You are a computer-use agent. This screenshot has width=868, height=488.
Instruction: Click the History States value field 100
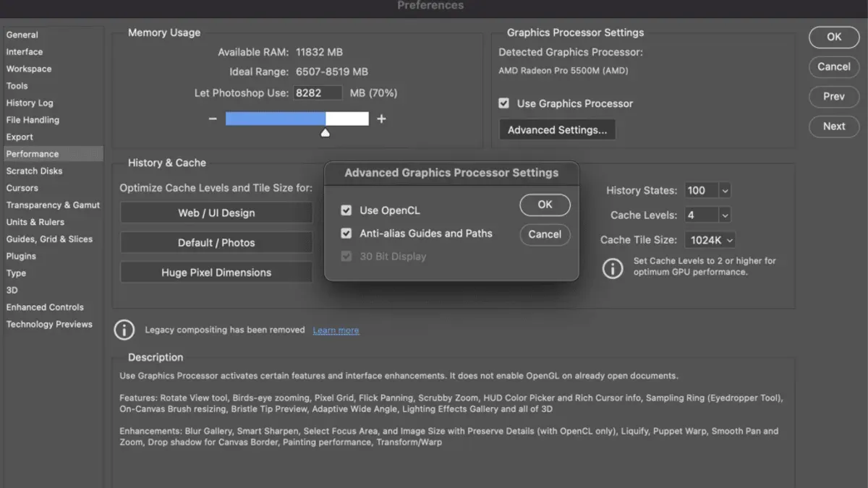(x=701, y=191)
